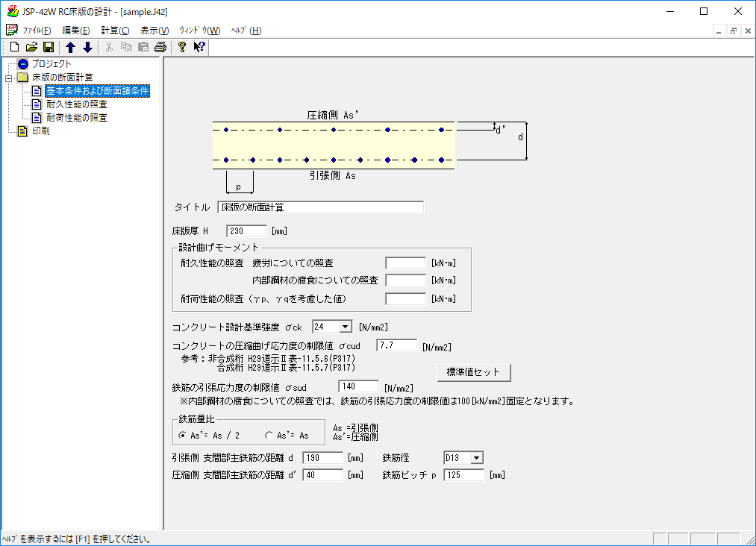Click the New file toolbar icon
The image size is (756, 546).
pyautogui.click(x=14, y=47)
